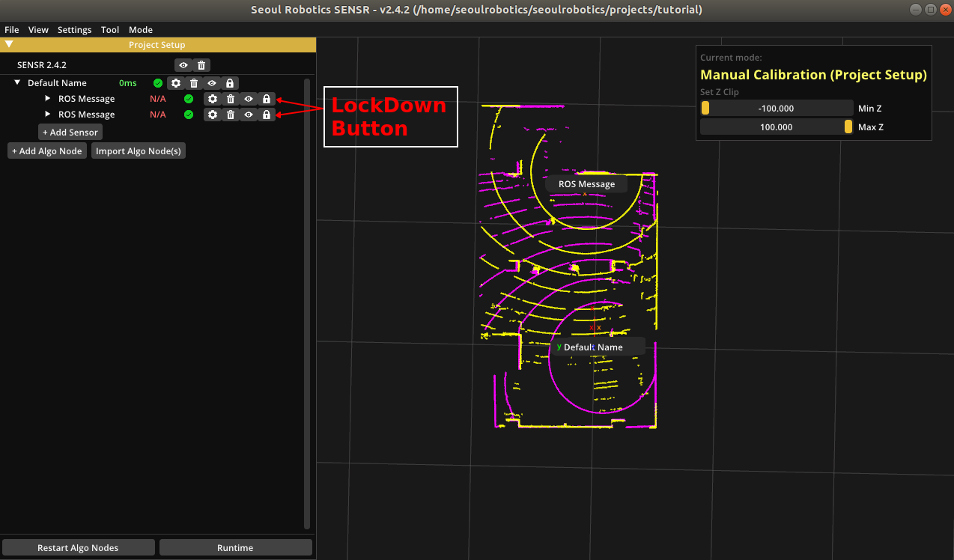Click the Restart Algo Nodes button
Screen dimensions: 954x560
coord(78,548)
